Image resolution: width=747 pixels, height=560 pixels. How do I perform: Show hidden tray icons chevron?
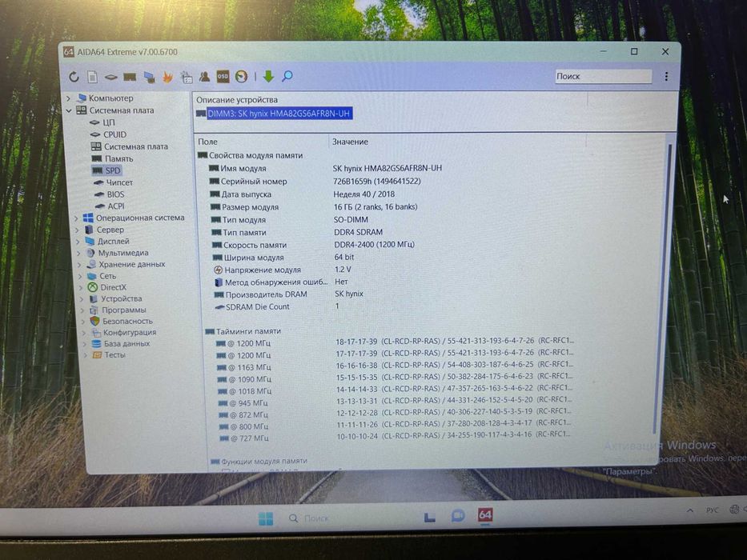690,510
